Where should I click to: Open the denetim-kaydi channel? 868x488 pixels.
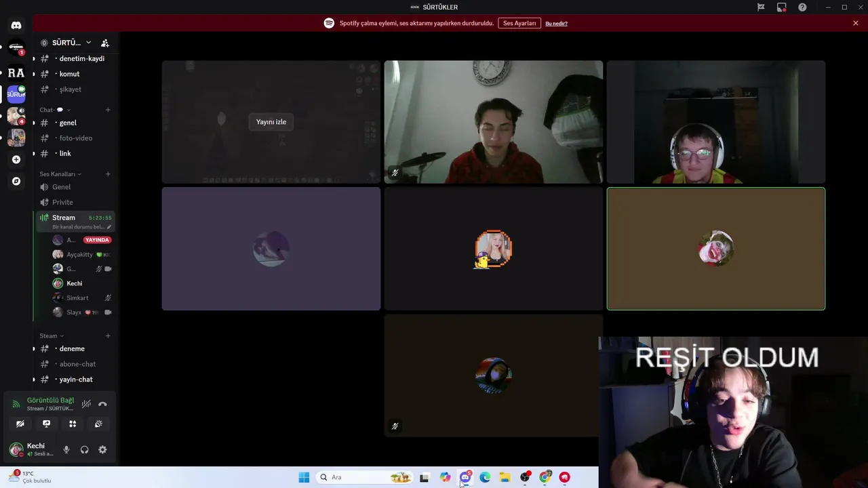[x=75, y=58]
